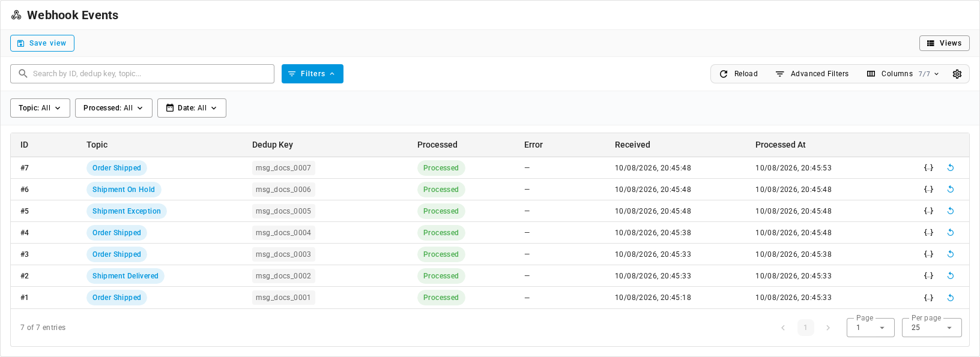
Task: Click processed-at time 10/08/2026, 20:45:53
Action: (x=793, y=168)
